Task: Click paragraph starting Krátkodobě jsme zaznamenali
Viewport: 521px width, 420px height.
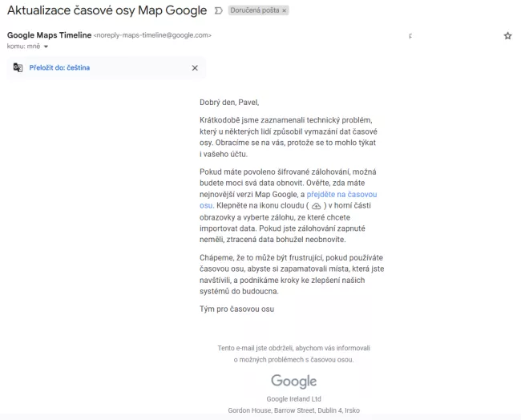Action: (289, 137)
